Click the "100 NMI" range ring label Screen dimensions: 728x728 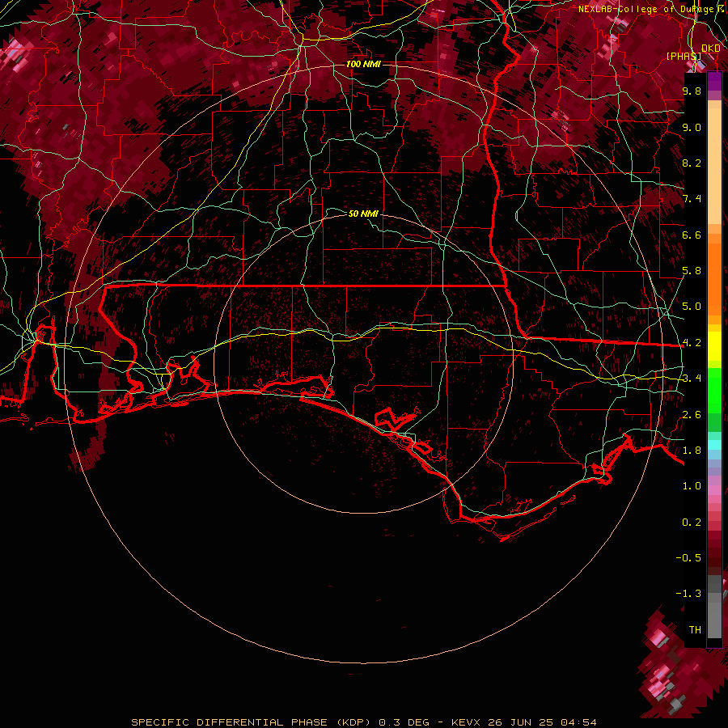point(363,64)
